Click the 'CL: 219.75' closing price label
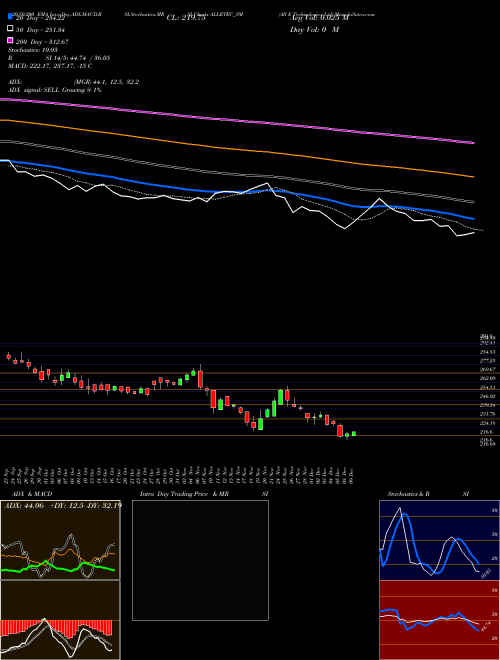 click(x=186, y=18)
